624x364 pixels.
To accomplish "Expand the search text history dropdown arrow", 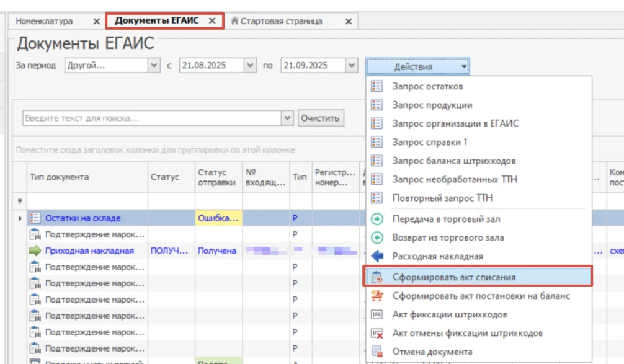I will [287, 118].
